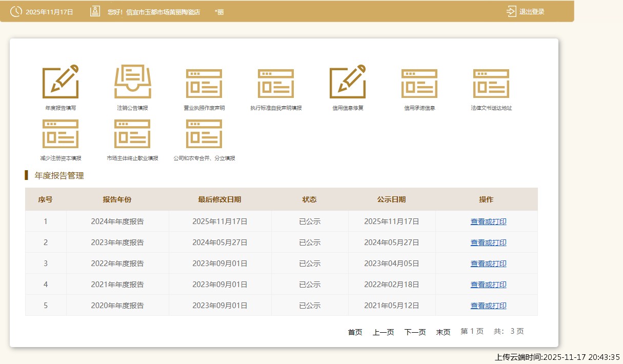The image size is (623, 364).
Task: Open 注销公告填报 icon
Action: point(132,82)
